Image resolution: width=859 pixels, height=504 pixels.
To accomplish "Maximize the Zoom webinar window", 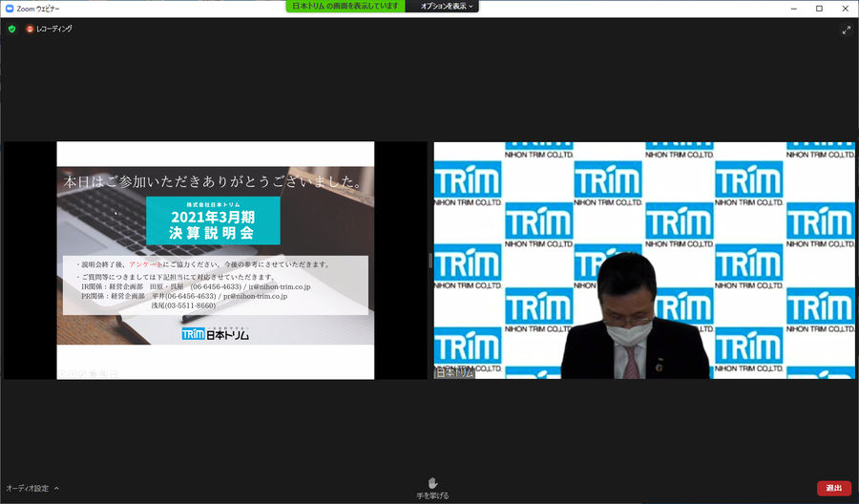I will coord(819,9).
